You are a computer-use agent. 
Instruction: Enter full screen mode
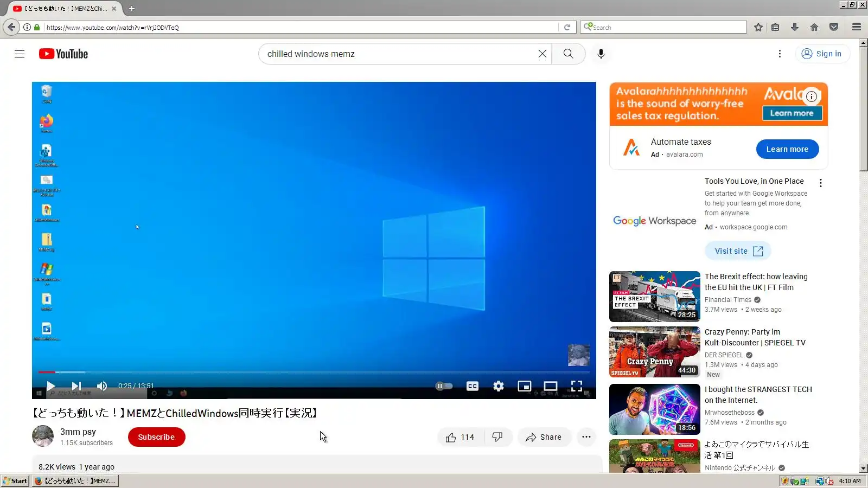[x=577, y=386]
